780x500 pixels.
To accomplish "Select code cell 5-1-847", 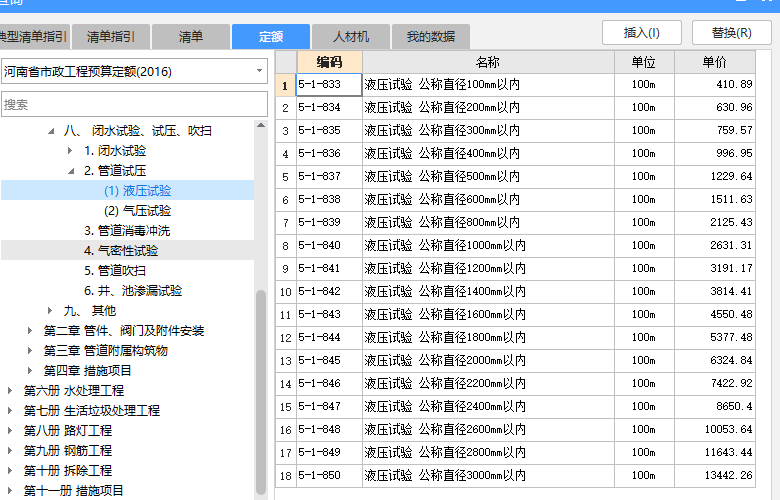I will point(329,406).
